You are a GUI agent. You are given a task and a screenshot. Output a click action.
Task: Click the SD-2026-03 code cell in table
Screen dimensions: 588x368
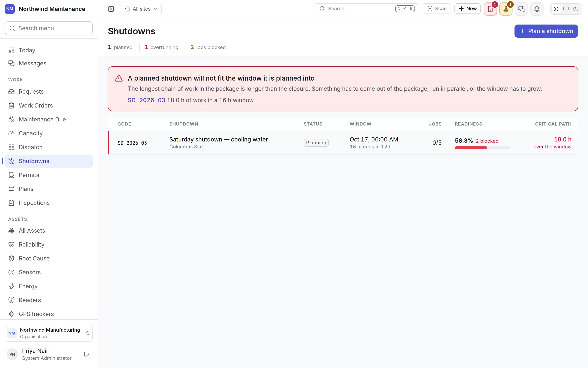click(132, 143)
